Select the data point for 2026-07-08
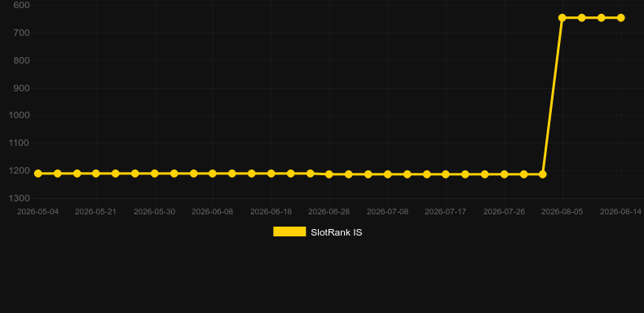 387,174
